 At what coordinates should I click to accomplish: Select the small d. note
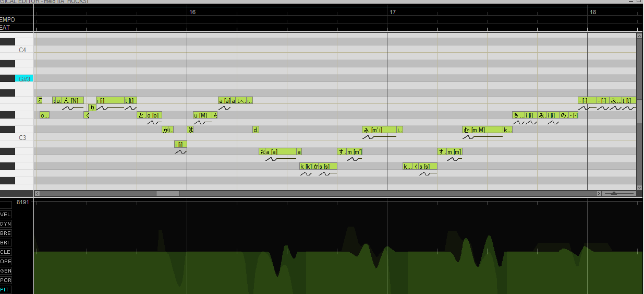click(256, 130)
